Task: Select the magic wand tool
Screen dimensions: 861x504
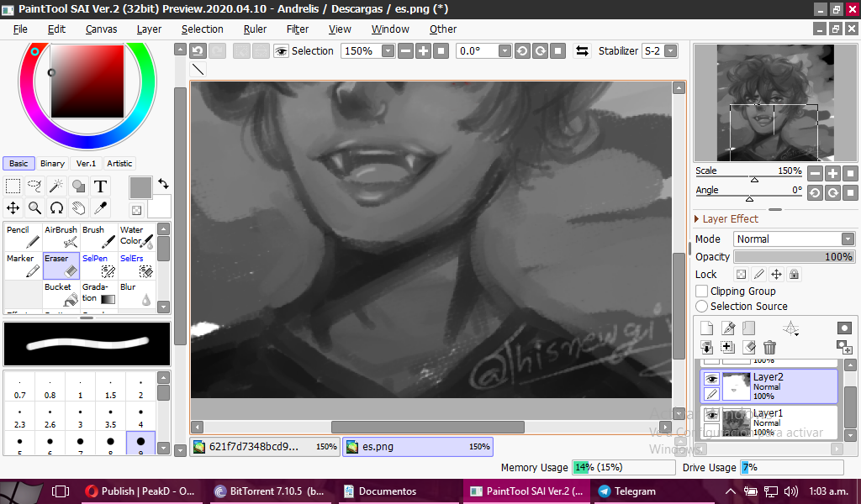Action: click(x=56, y=186)
